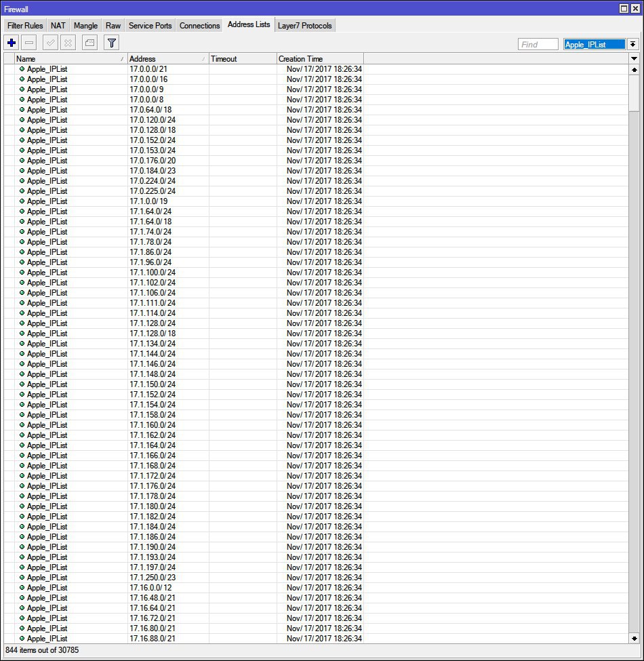Select the row with address 17.1.74.0/24

click(x=316, y=231)
